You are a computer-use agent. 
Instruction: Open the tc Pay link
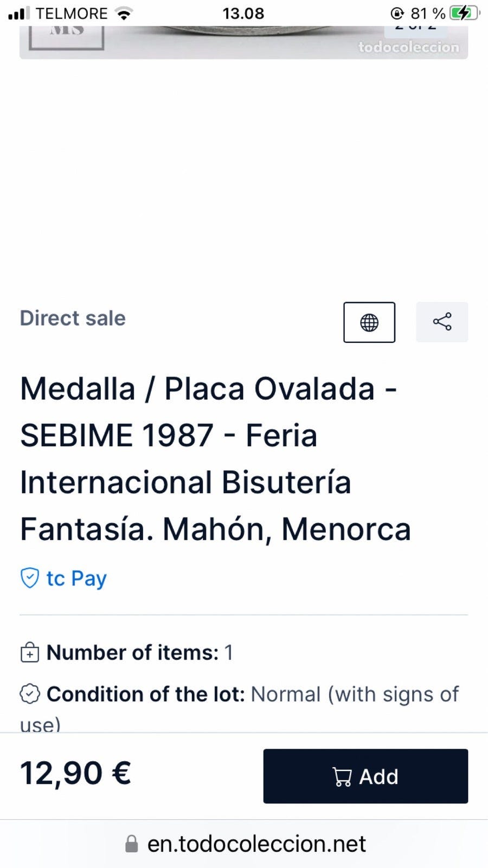76,578
